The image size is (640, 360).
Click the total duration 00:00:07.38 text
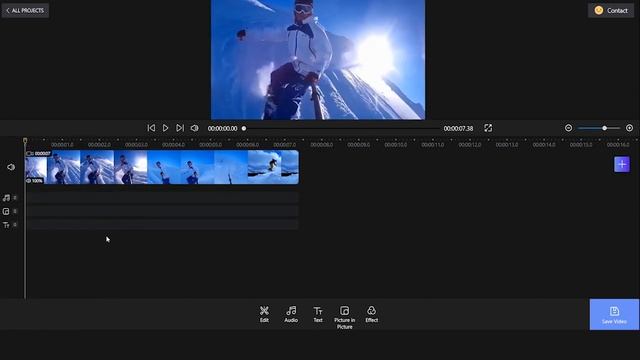tap(458, 128)
